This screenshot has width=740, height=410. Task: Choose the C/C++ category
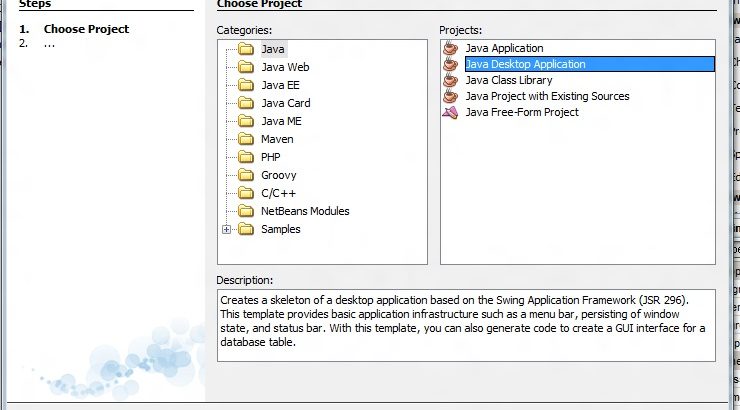[278, 193]
